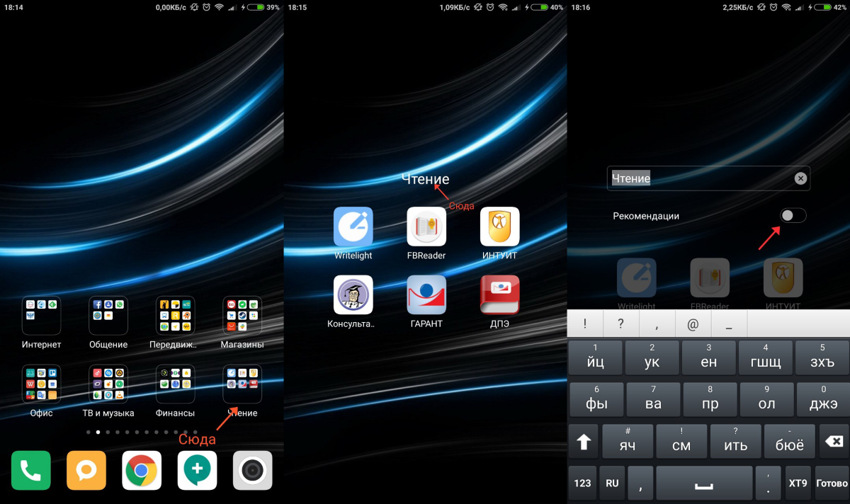The height and width of the screenshot is (504, 850).
Task: Open the Интернет folder
Action: pos(41,316)
